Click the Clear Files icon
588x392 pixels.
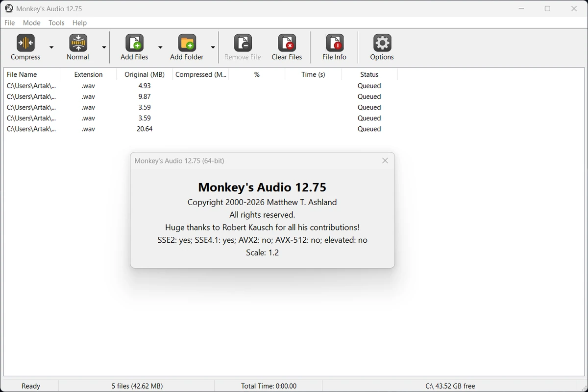(287, 43)
